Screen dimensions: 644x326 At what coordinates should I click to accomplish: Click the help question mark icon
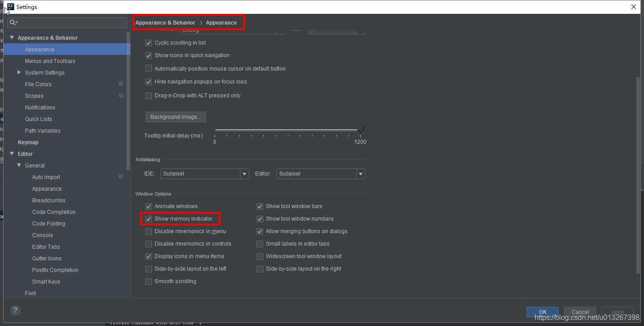point(15,310)
